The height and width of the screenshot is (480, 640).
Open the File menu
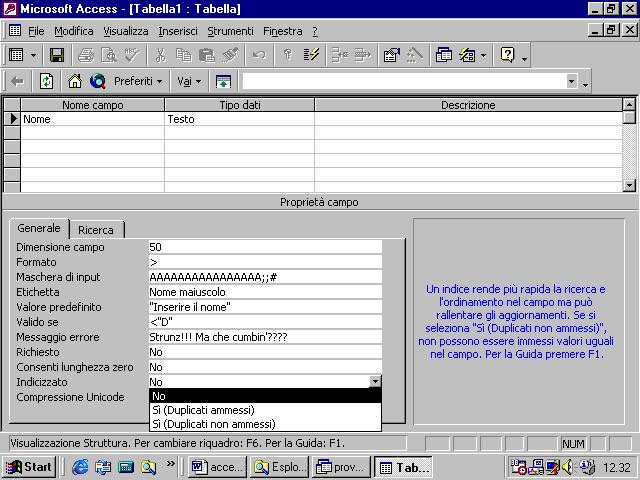[x=36, y=31]
